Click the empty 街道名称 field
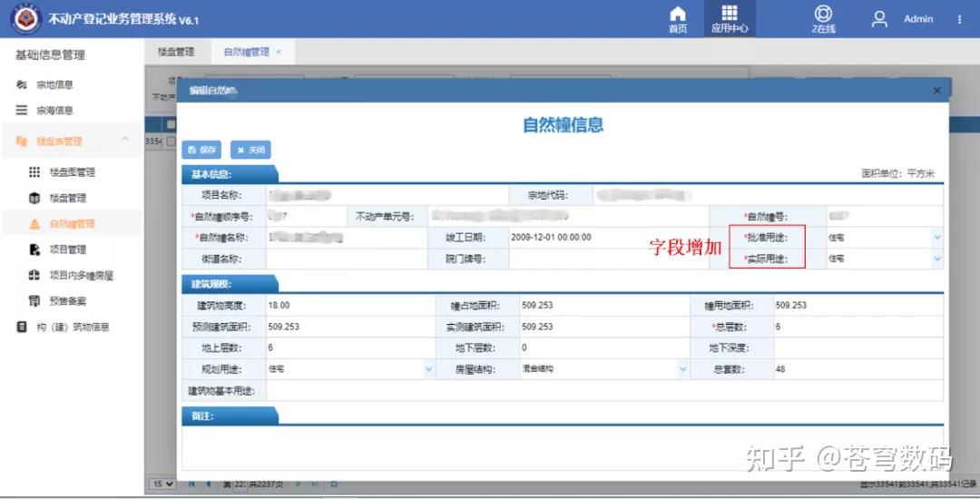Viewport: 980px width, 499px height. coord(347,259)
